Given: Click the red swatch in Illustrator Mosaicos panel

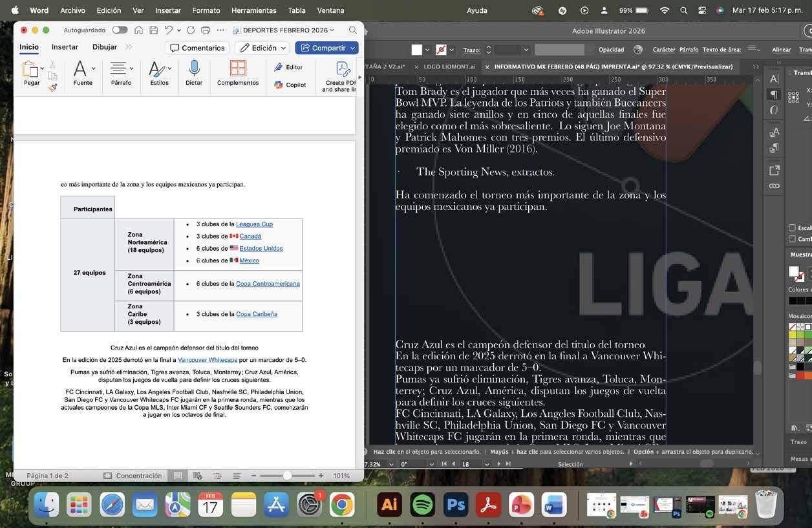Looking at the screenshot, I should coord(800,375).
